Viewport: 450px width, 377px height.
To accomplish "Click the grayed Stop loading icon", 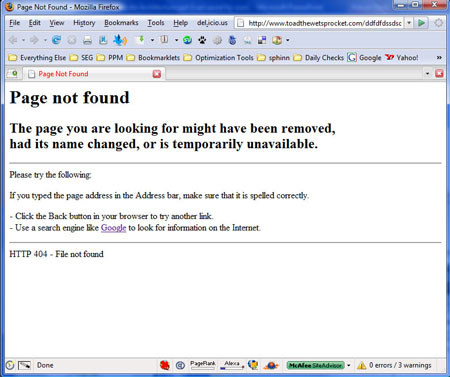I will point(72,40).
